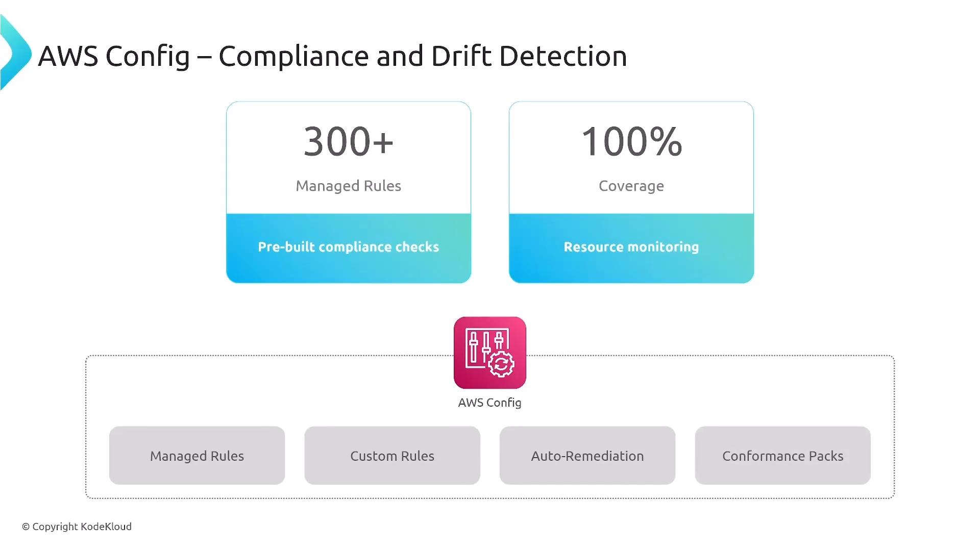Viewport: 980px width, 551px height.
Task: Click the 100% statistic number
Action: [631, 141]
